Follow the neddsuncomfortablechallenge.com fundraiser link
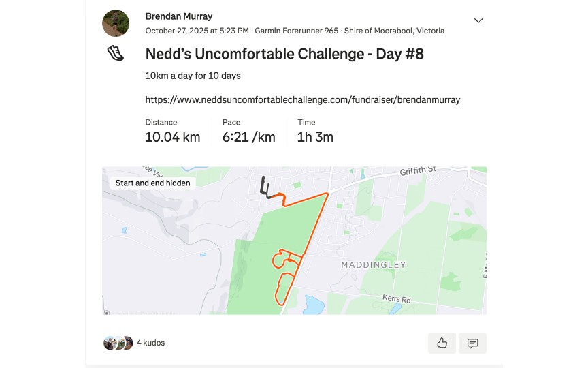Screen dimensions: 588x368 [303, 99]
